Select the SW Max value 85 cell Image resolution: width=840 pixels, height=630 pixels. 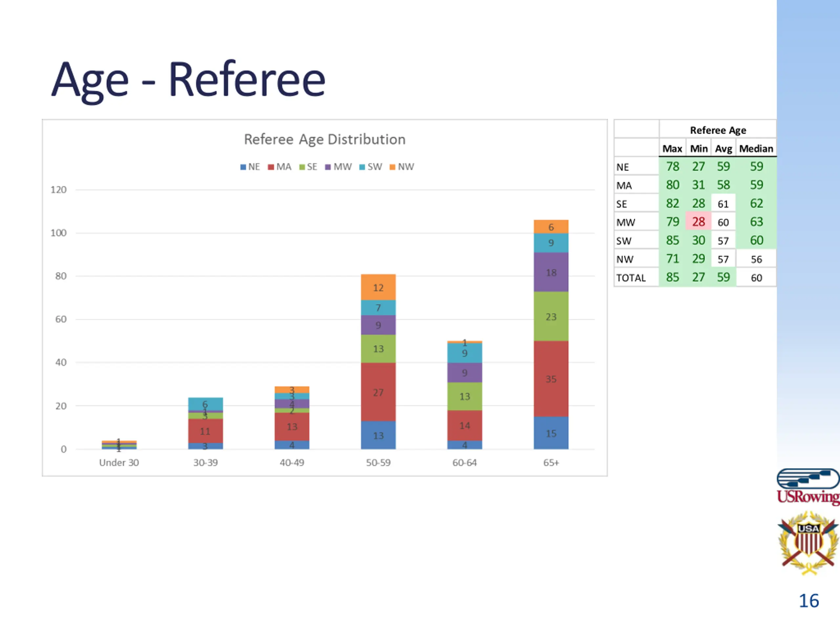tap(672, 241)
